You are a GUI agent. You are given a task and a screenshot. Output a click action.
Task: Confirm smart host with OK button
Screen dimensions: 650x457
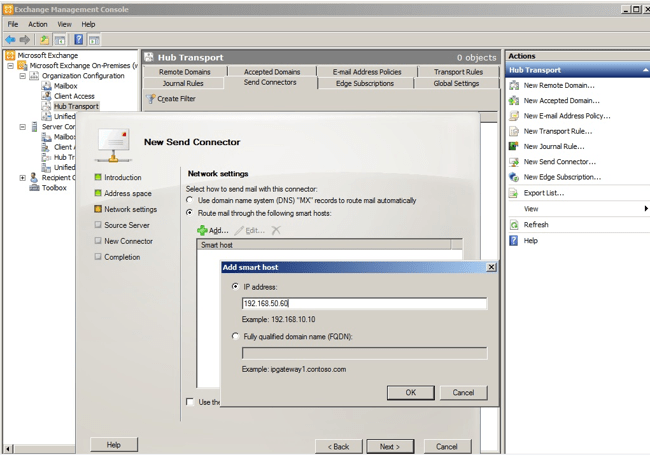pos(410,392)
